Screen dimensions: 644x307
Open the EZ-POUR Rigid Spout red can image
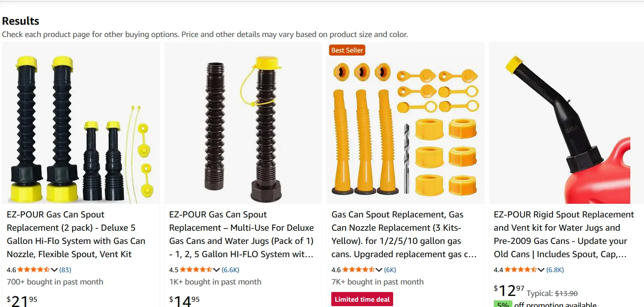[x=567, y=123]
